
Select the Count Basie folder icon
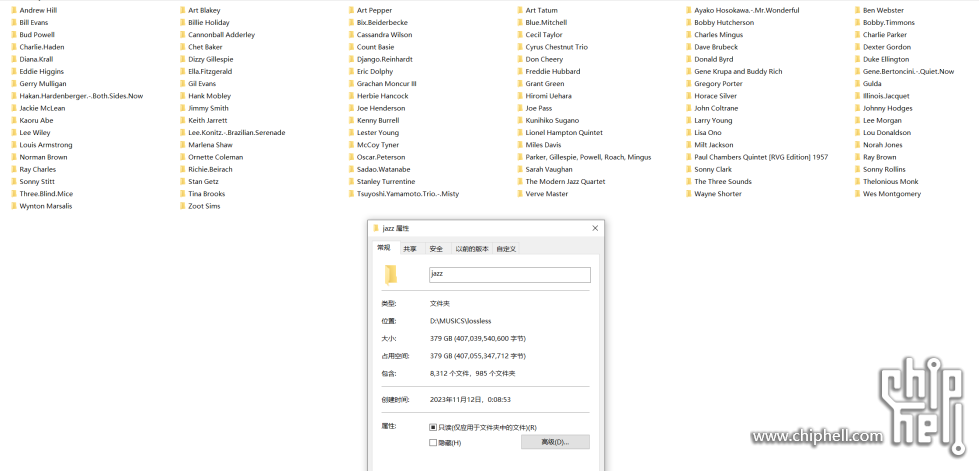click(x=351, y=47)
